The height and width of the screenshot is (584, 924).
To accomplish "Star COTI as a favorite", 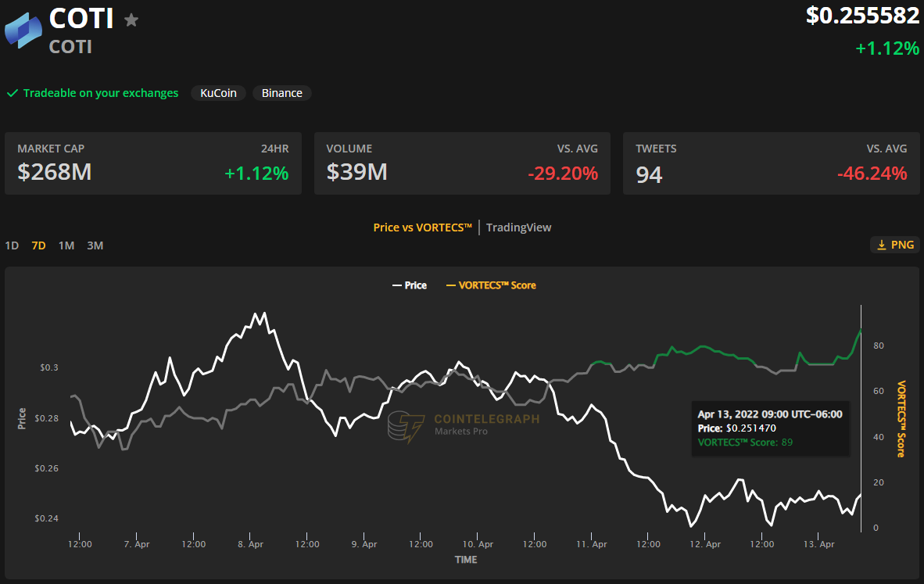I will point(131,20).
